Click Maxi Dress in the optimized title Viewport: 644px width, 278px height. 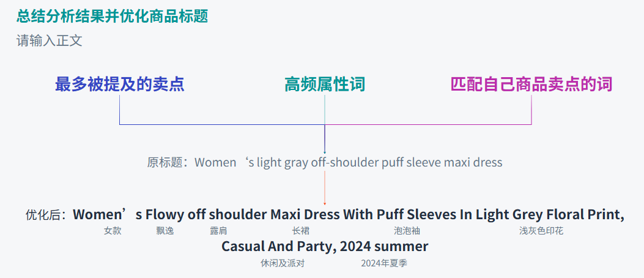point(305,215)
